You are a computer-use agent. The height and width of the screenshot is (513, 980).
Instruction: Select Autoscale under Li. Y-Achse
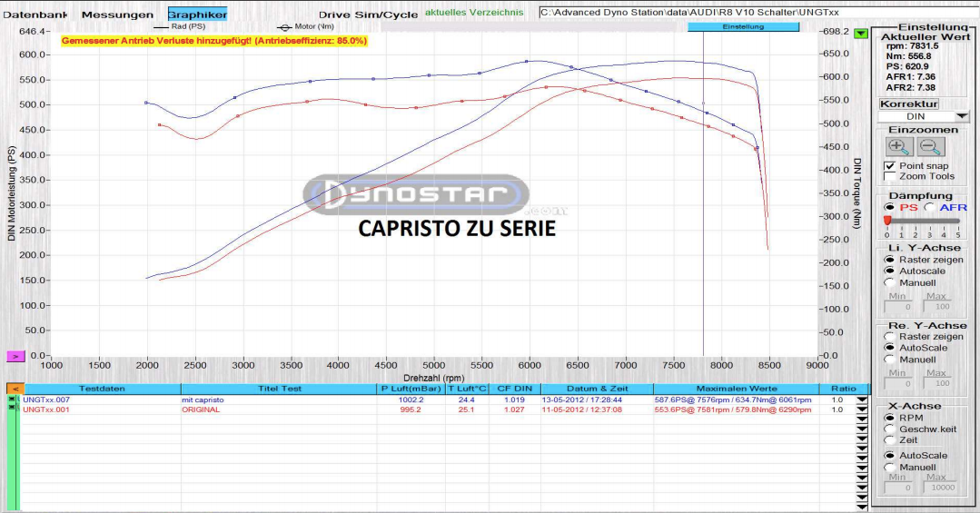pyautogui.click(x=889, y=271)
